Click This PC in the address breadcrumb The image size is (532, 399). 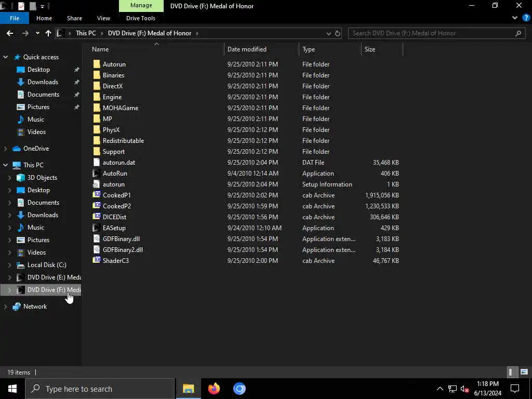click(86, 33)
